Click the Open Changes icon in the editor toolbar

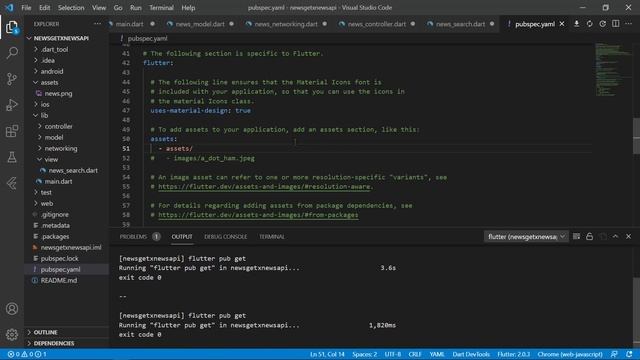click(602, 24)
